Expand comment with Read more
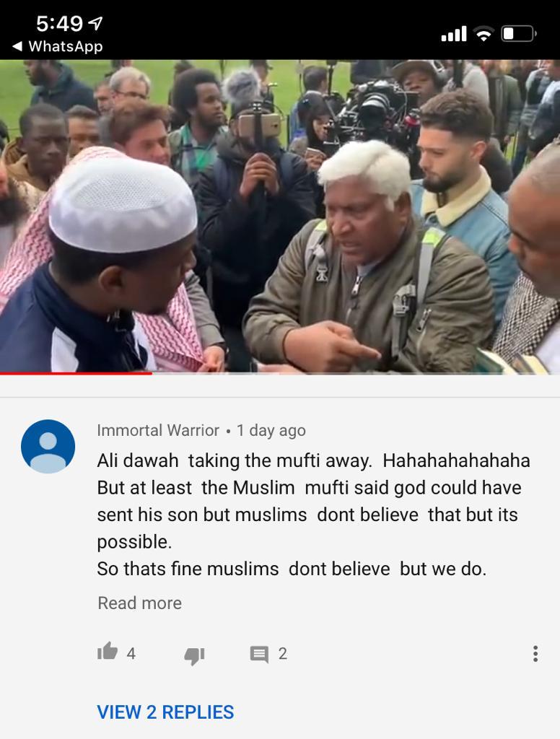 tap(139, 603)
